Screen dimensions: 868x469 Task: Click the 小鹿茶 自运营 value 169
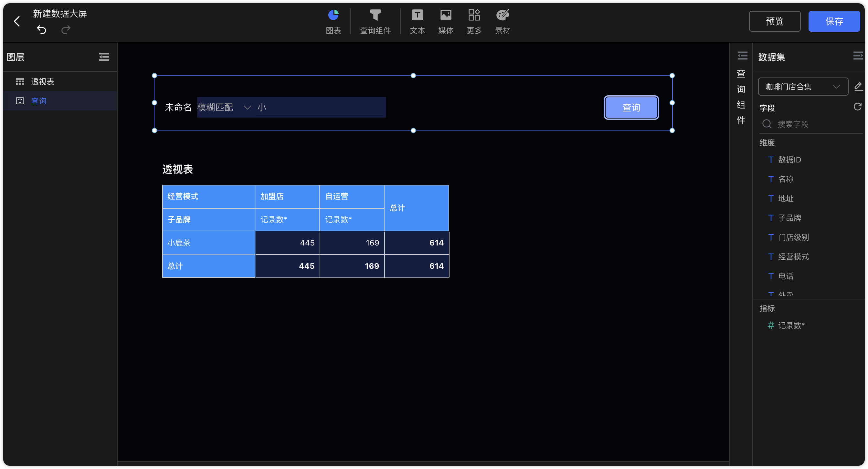(352, 243)
